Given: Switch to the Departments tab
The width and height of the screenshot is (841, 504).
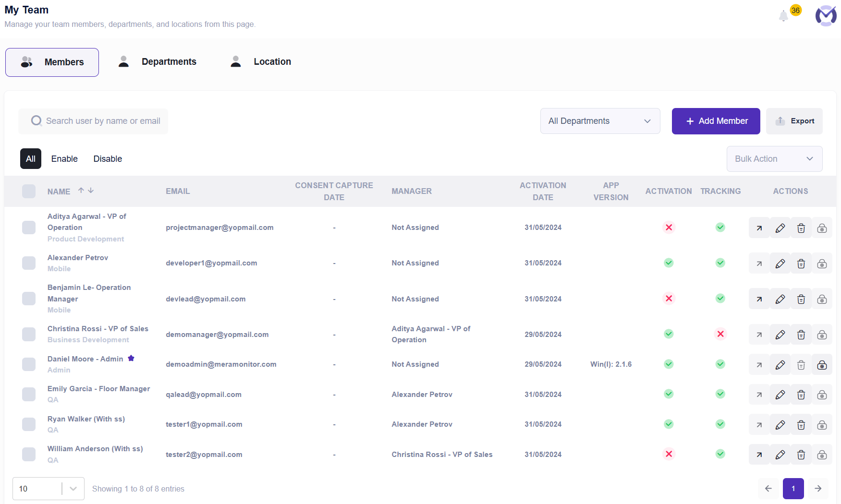Looking at the screenshot, I should pyautogui.click(x=158, y=62).
